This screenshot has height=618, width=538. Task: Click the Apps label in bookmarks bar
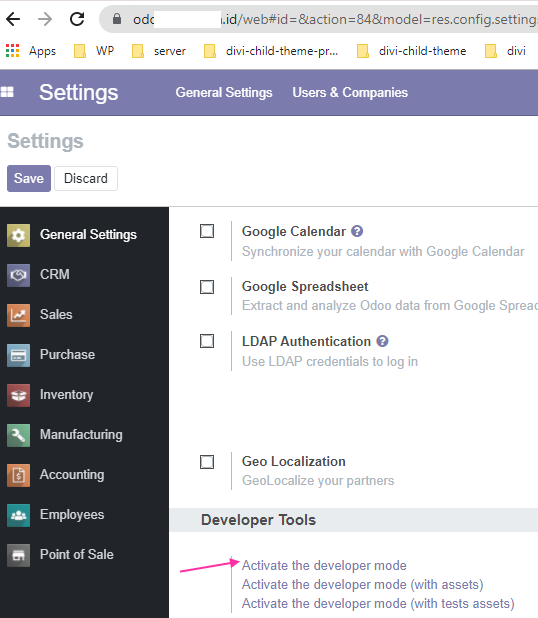coord(42,51)
